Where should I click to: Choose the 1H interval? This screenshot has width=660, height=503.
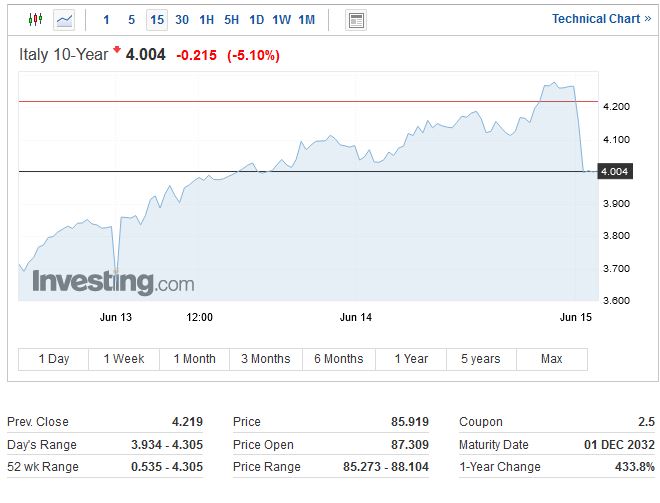[x=207, y=19]
